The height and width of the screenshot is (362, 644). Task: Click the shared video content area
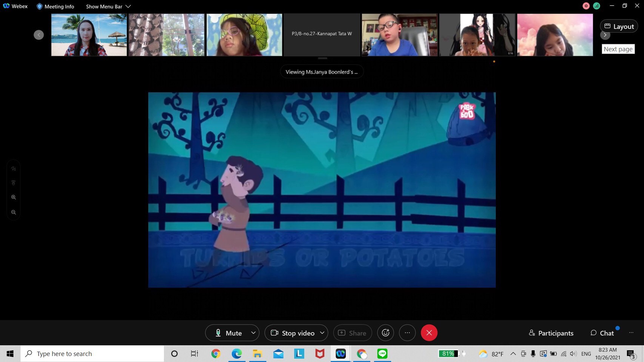322,190
